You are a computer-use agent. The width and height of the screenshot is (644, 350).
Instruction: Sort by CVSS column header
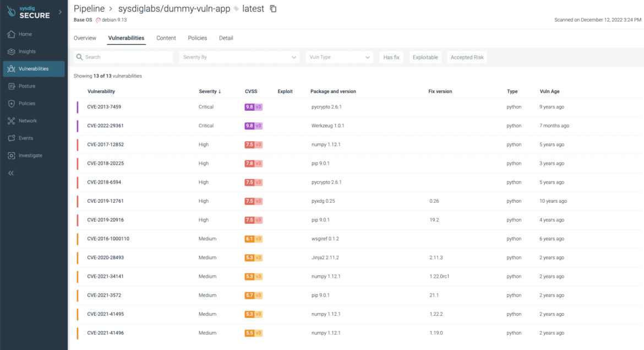[251, 91]
